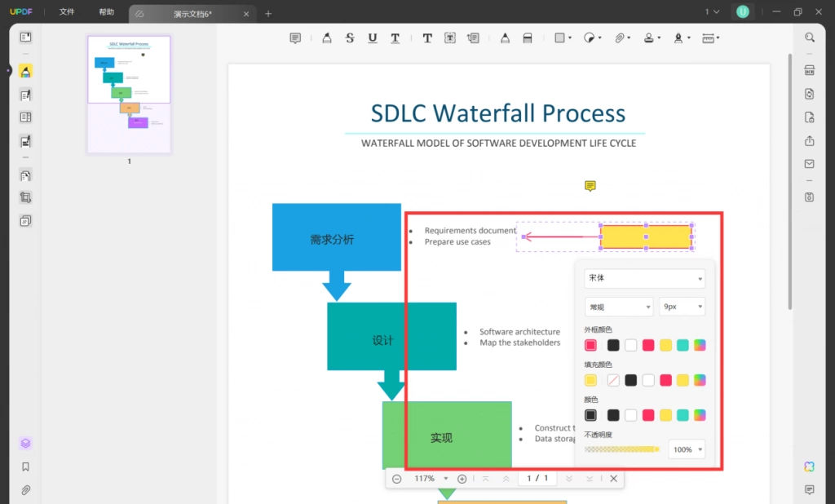Open the 100% opacity dropdown
835x504 pixels.
687,449
